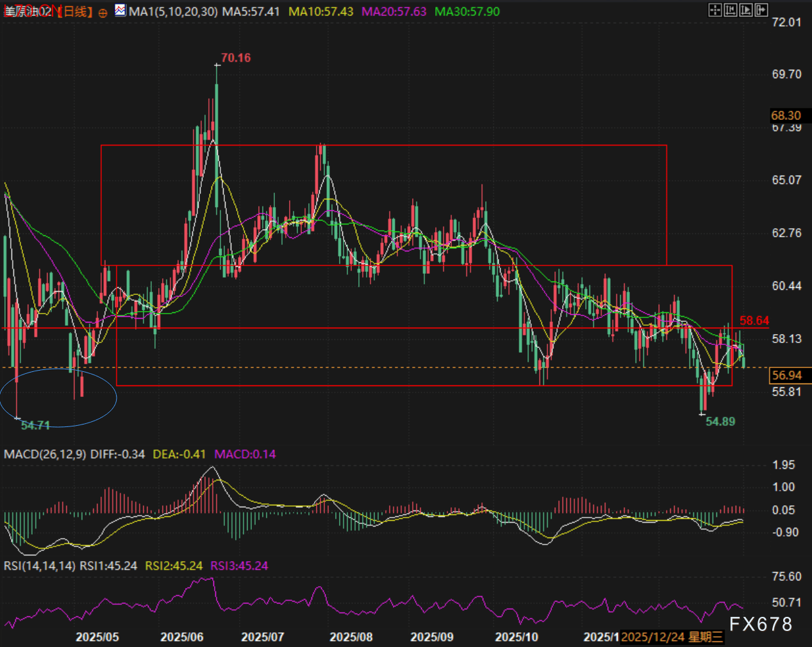
Task: Select the 56.94 current price label
Action: (x=787, y=375)
